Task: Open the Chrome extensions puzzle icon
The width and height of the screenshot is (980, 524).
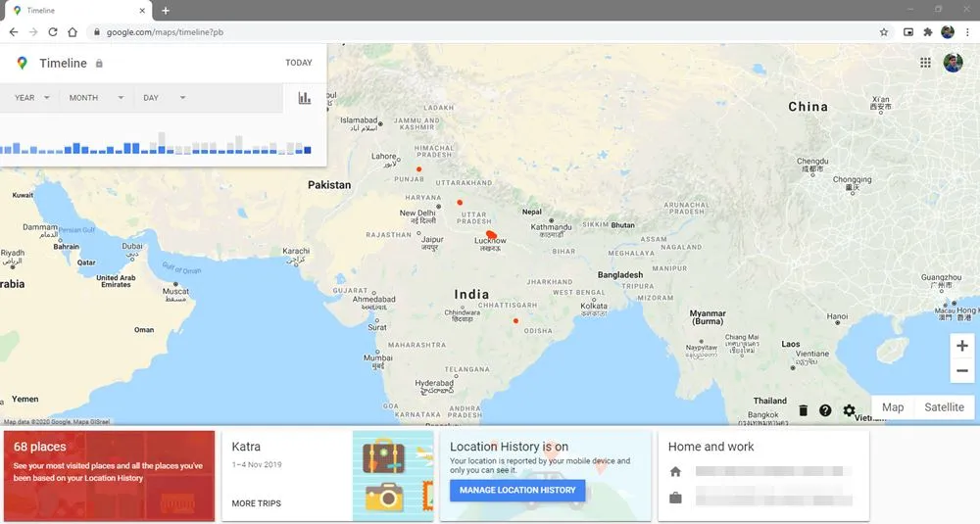Action: tap(928, 32)
